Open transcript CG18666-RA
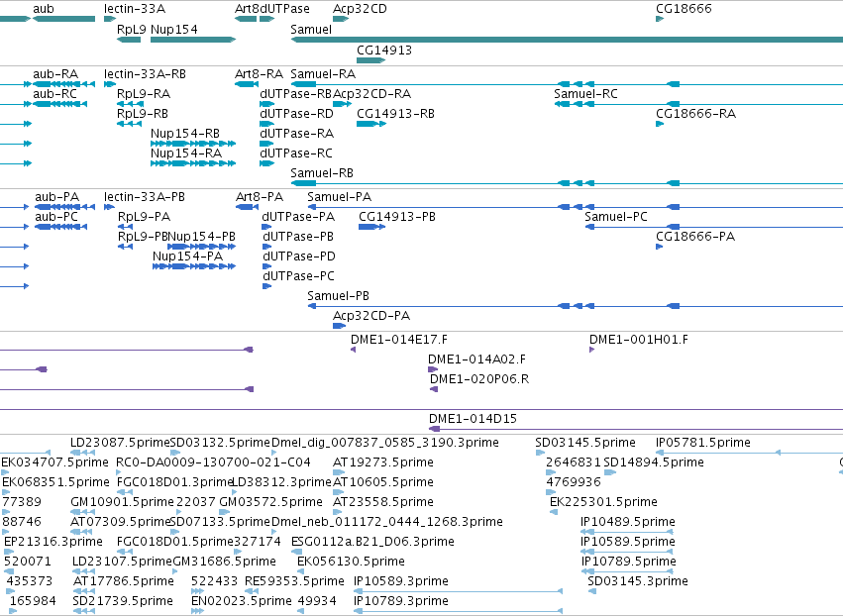The width and height of the screenshot is (843, 616). tap(695, 114)
